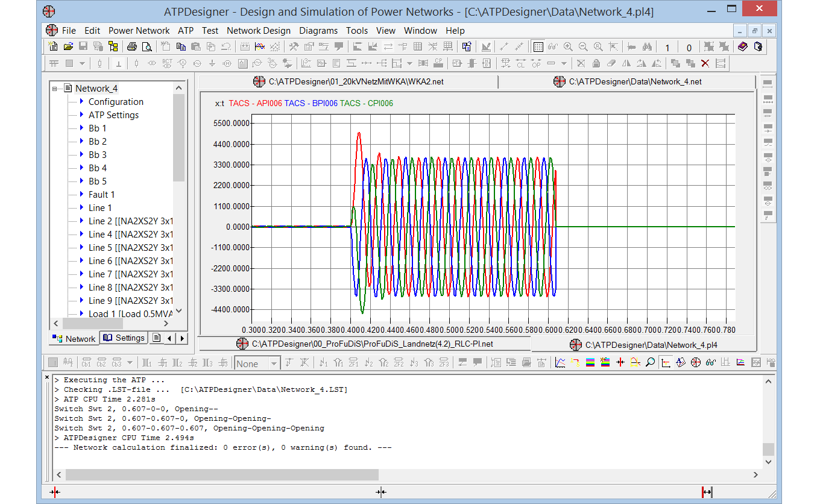817x504 pixels.
Task: Open the None dropdown in bottom toolbar
Action: tap(274, 364)
